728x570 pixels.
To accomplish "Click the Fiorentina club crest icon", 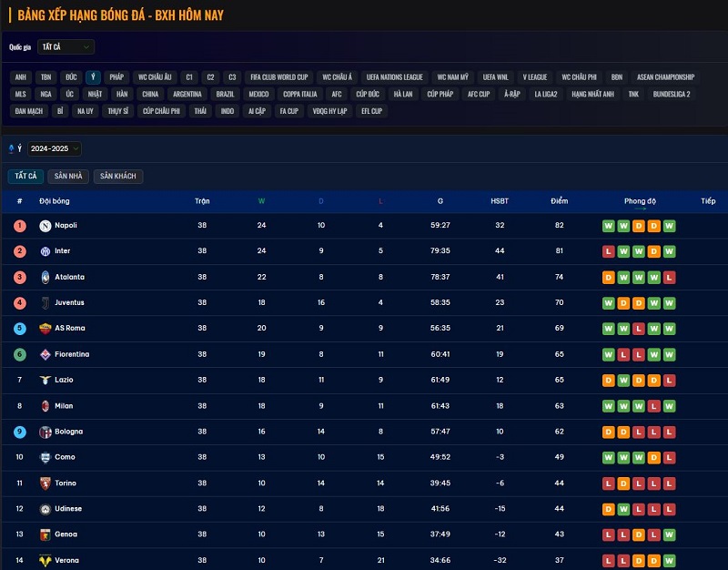I will tap(45, 354).
